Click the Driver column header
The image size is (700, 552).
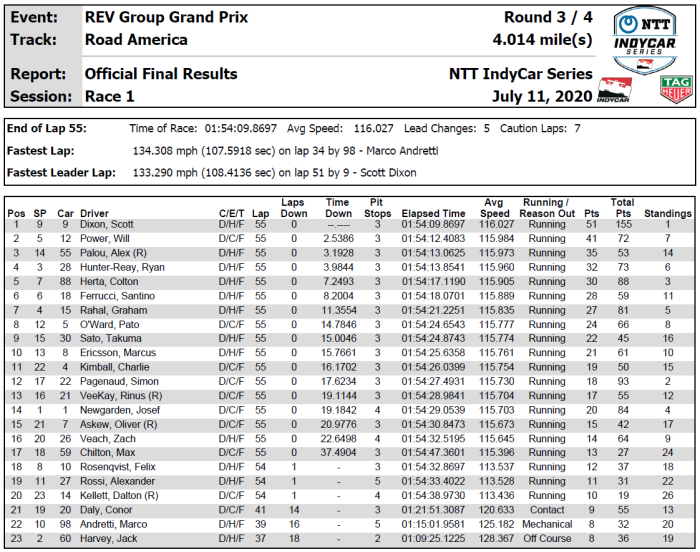tap(94, 214)
